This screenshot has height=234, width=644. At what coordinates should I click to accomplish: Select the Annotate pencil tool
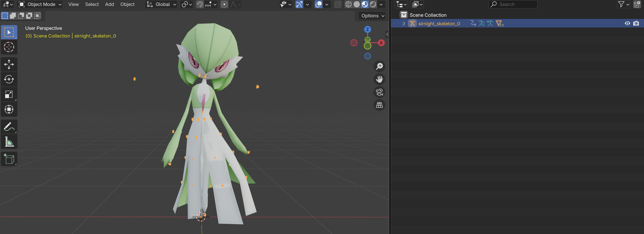9,126
